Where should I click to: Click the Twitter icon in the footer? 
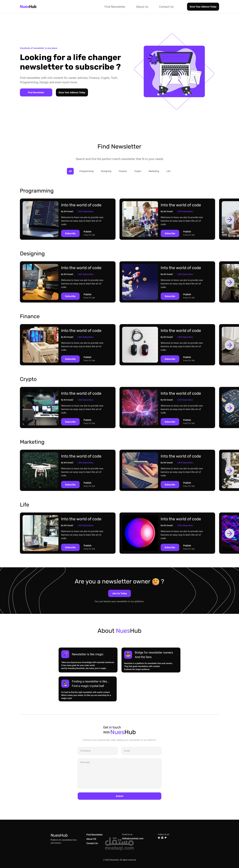tap(166, 838)
